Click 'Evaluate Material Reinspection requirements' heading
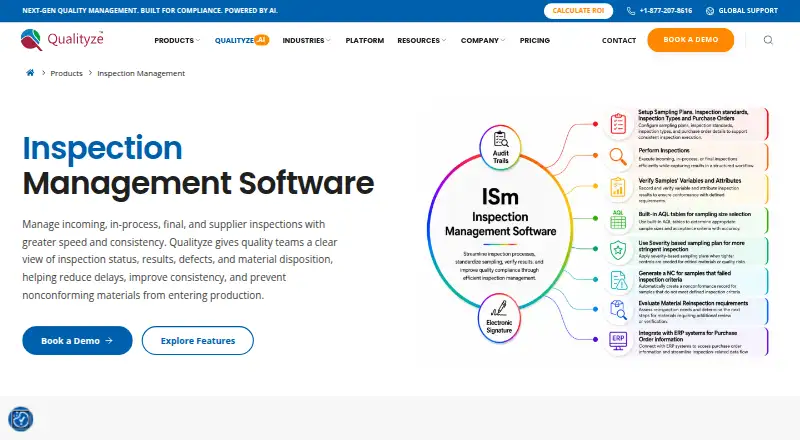This screenshot has height=440, width=800. coord(693,303)
